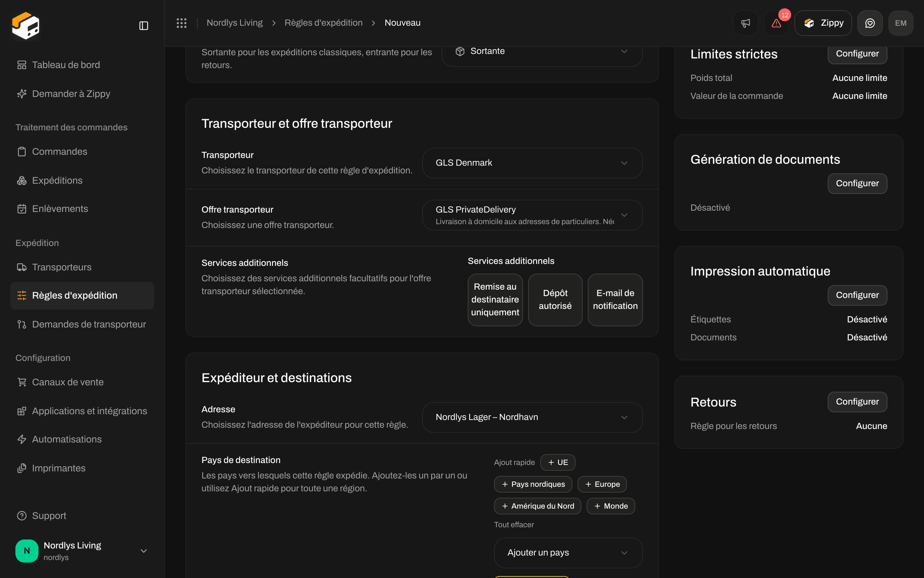The width and height of the screenshot is (924, 578).
Task: Click the Applications et intégrations icon
Action: 22,411
